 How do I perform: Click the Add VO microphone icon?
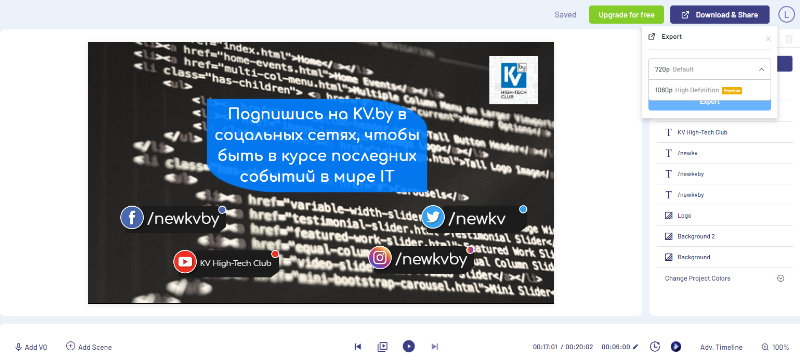(x=18, y=347)
